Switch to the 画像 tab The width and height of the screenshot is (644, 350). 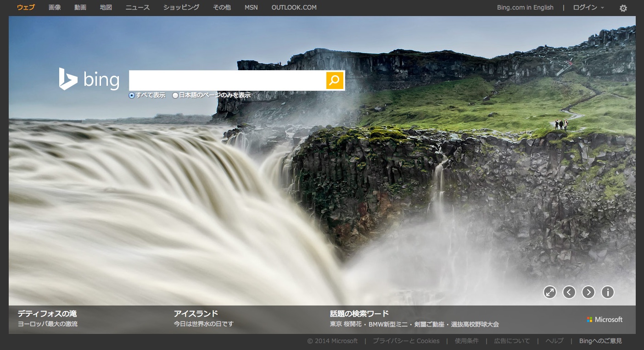[x=55, y=7]
